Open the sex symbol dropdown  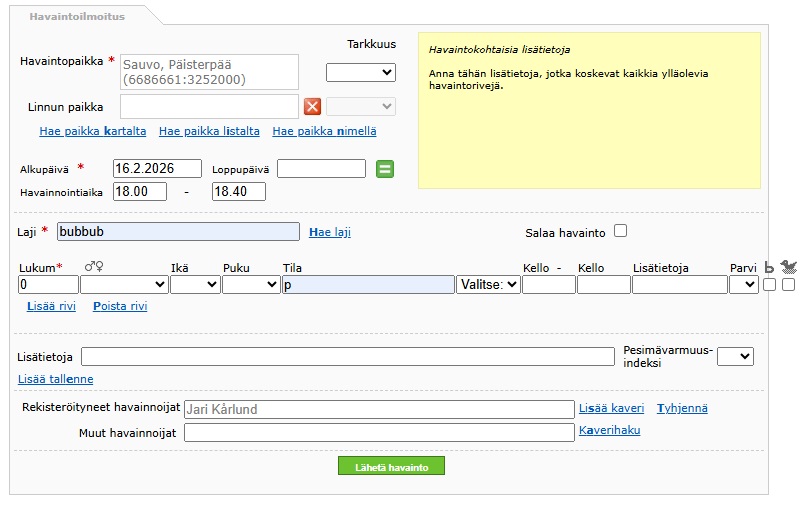[x=123, y=285]
